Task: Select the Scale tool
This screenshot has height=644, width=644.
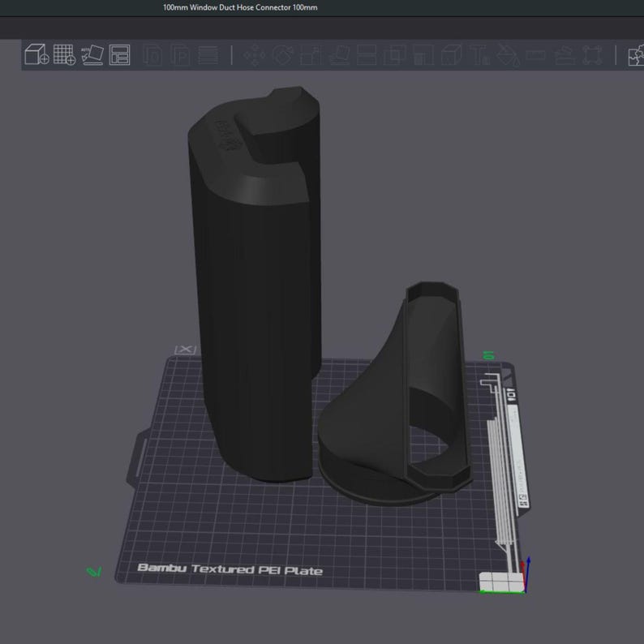Action: (x=310, y=55)
